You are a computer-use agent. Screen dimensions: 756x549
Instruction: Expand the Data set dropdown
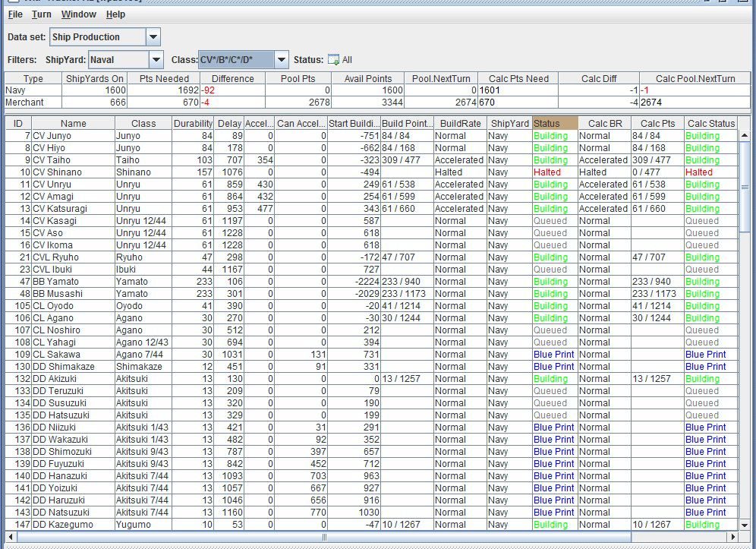pyautogui.click(x=153, y=37)
